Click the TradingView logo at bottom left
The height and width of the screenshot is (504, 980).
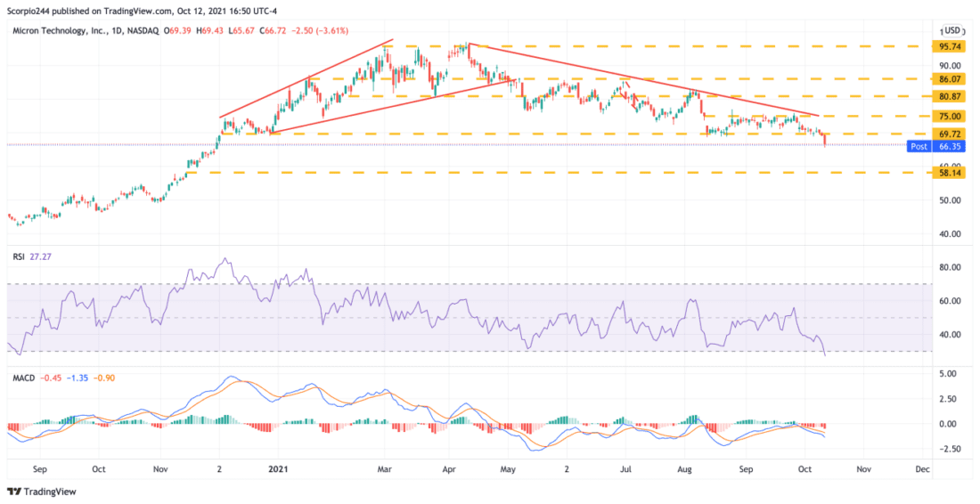coord(42,492)
